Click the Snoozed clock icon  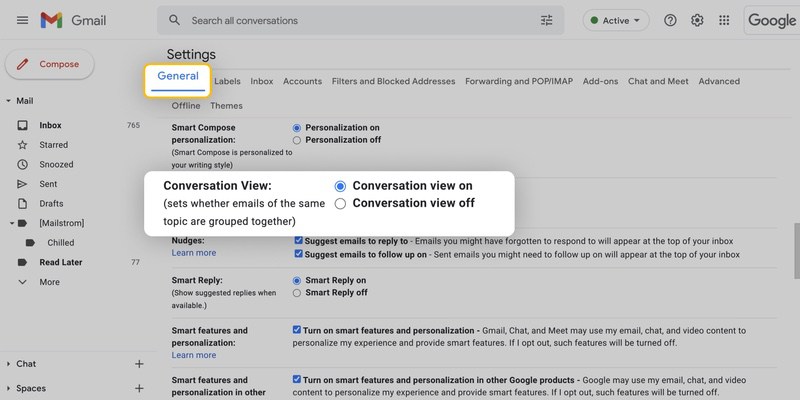click(22, 164)
